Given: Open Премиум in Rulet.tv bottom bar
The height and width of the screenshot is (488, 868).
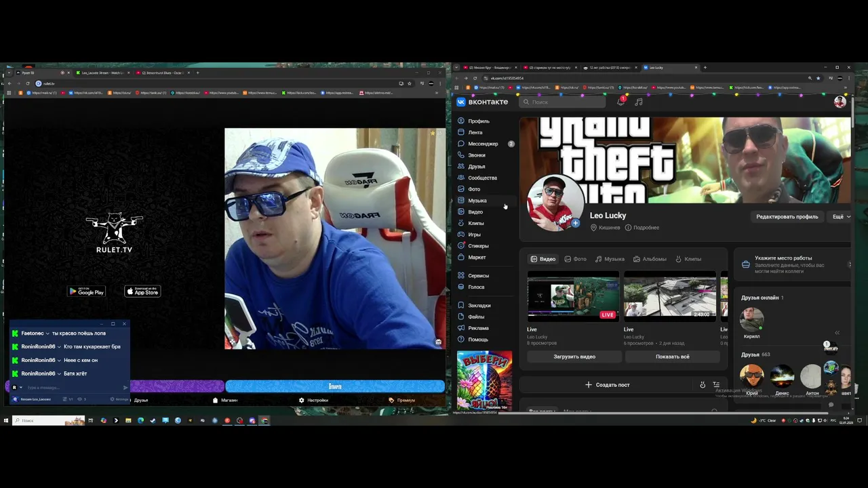Looking at the screenshot, I should [402, 401].
